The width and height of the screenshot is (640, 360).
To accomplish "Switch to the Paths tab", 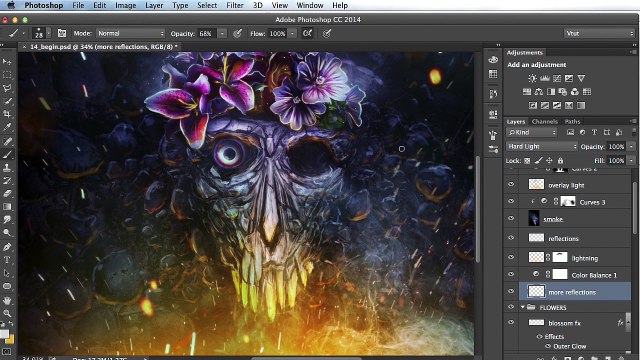I will click(x=572, y=122).
